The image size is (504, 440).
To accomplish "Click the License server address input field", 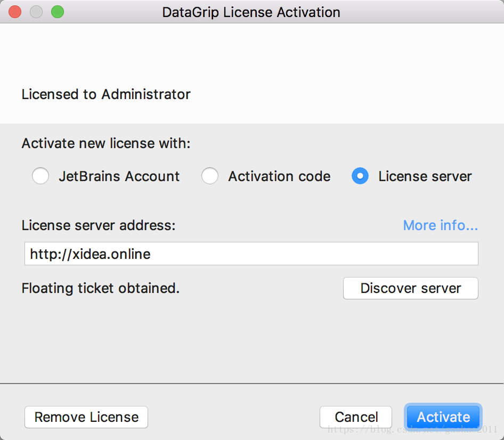I will pos(251,254).
